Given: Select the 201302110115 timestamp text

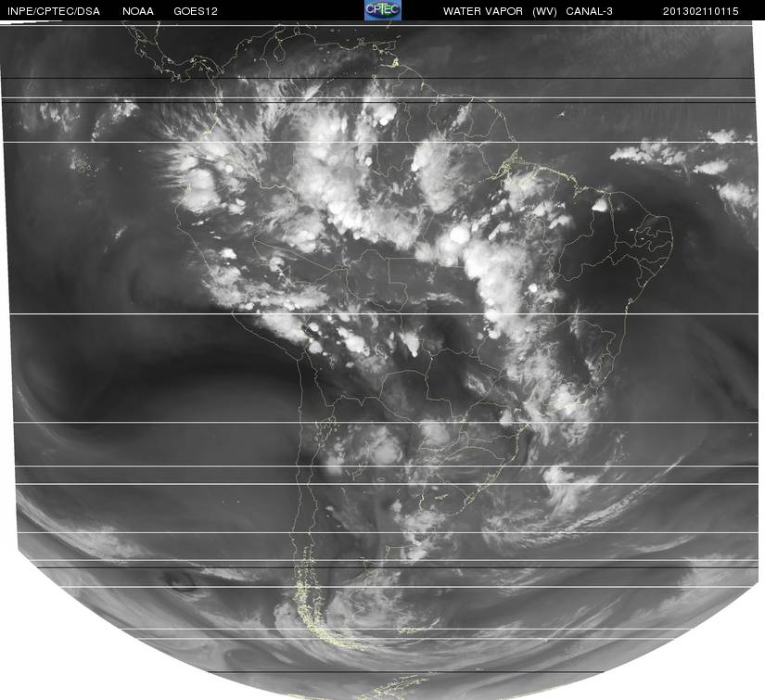Looking at the screenshot, I should [701, 11].
